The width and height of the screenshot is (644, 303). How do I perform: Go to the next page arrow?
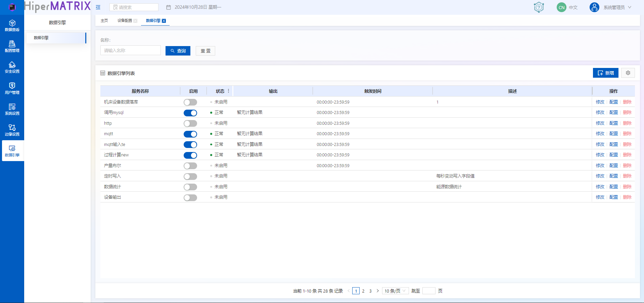tap(378, 291)
